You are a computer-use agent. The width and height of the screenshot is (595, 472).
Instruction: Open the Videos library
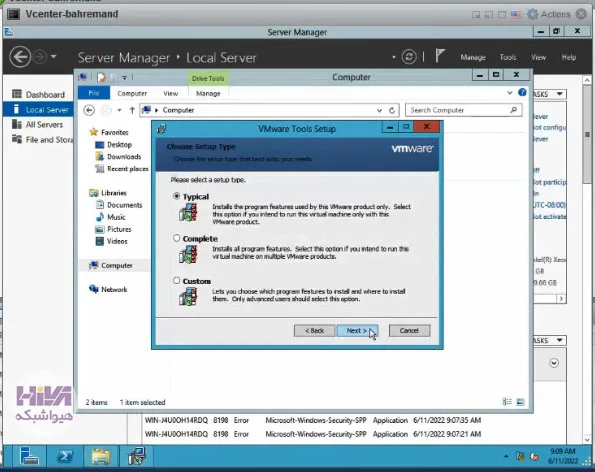coord(117,241)
